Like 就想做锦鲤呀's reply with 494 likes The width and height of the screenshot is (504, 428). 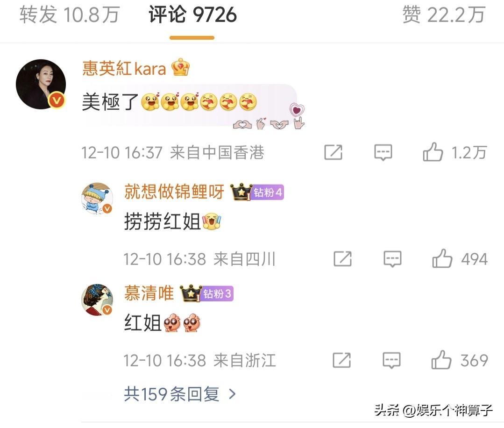click(442, 258)
